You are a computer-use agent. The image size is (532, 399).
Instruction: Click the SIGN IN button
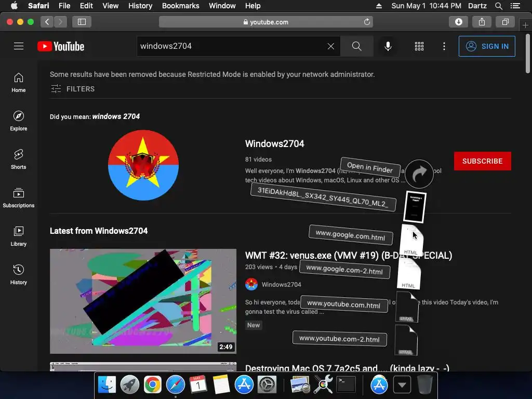click(487, 46)
